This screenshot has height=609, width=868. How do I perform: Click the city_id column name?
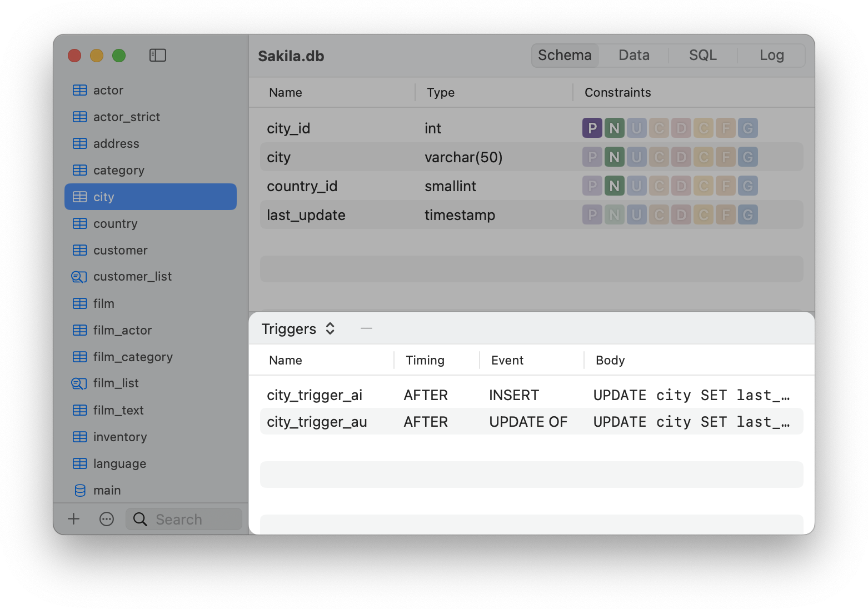[288, 128]
